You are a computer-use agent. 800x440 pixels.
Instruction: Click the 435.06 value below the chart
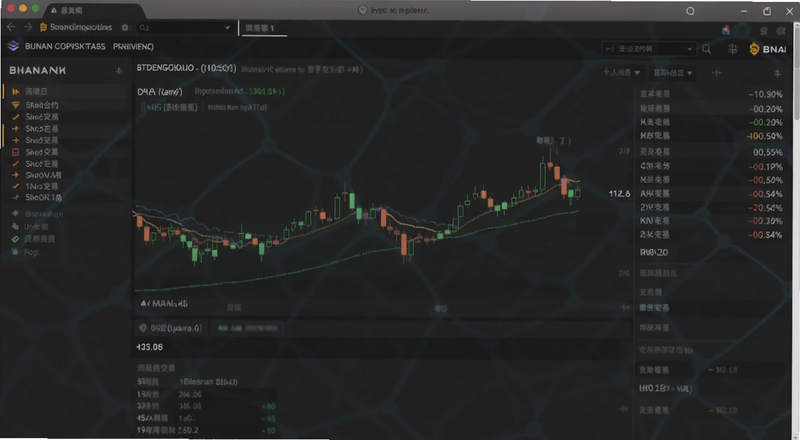click(x=149, y=347)
